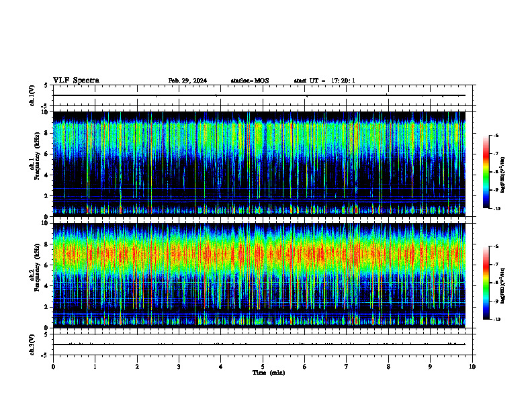This screenshot has height=411, width=532.
Task: Select the "start UT = 17:20: 1" header text
Action: point(324,81)
